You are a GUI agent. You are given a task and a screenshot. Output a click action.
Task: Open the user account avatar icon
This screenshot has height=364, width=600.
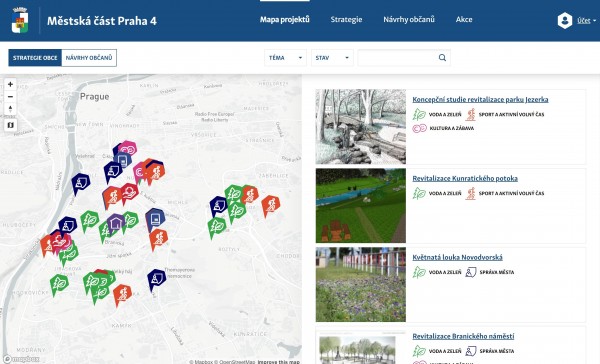565,21
